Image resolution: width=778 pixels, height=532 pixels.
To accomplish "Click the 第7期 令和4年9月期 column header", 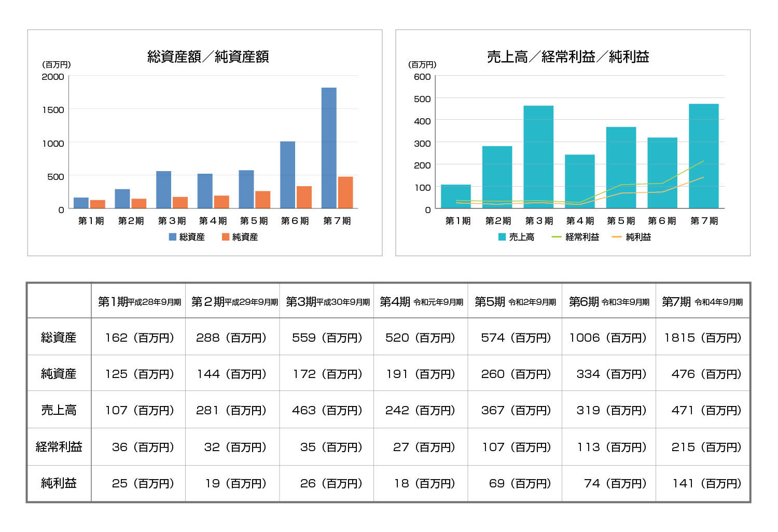I will [x=702, y=301].
